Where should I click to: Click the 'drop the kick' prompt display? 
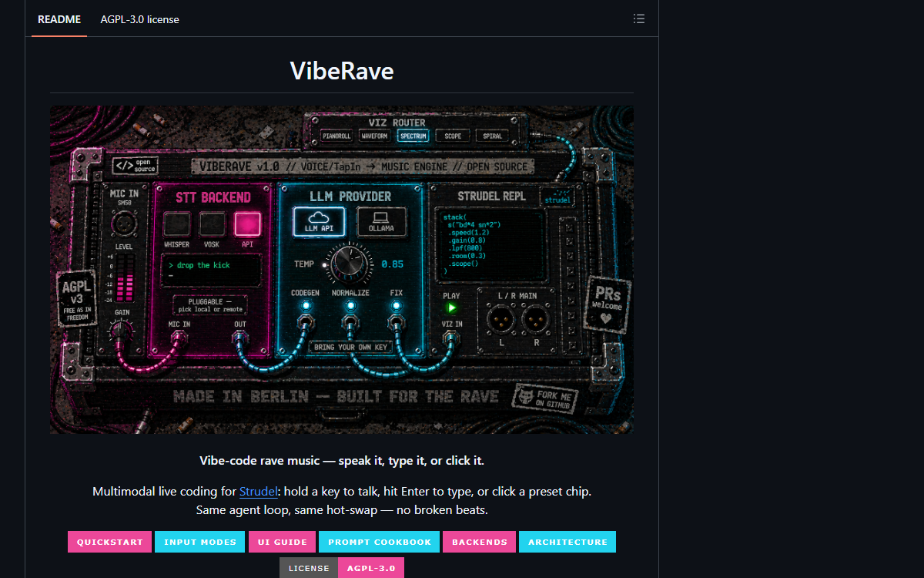[x=212, y=270]
